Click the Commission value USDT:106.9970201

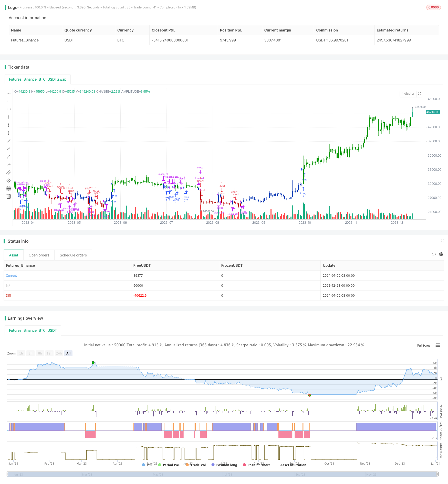pyautogui.click(x=332, y=40)
